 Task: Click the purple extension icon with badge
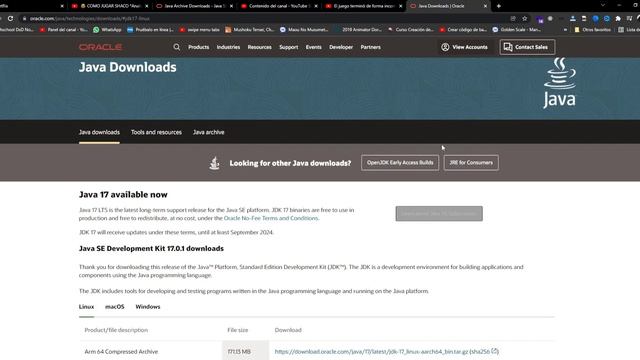coord(540,19)
